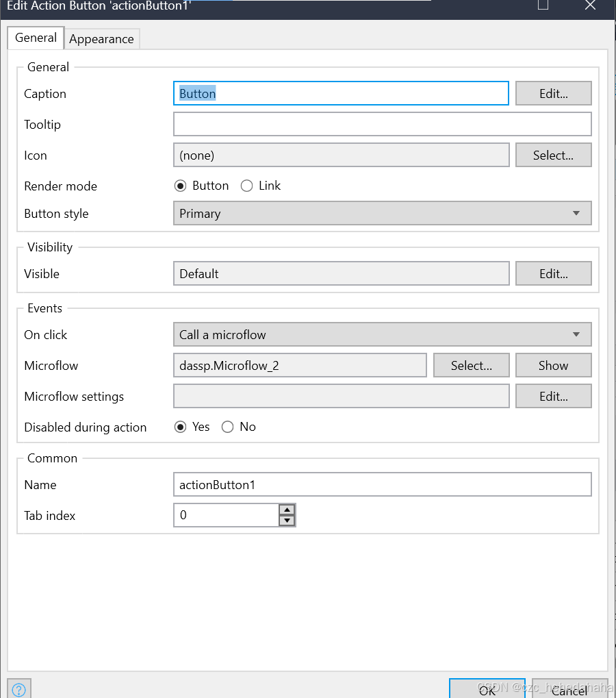Viewport: 616px width, 698px height.
Task: Choose No for Disabled during action
Action: [x=227, y=426]
